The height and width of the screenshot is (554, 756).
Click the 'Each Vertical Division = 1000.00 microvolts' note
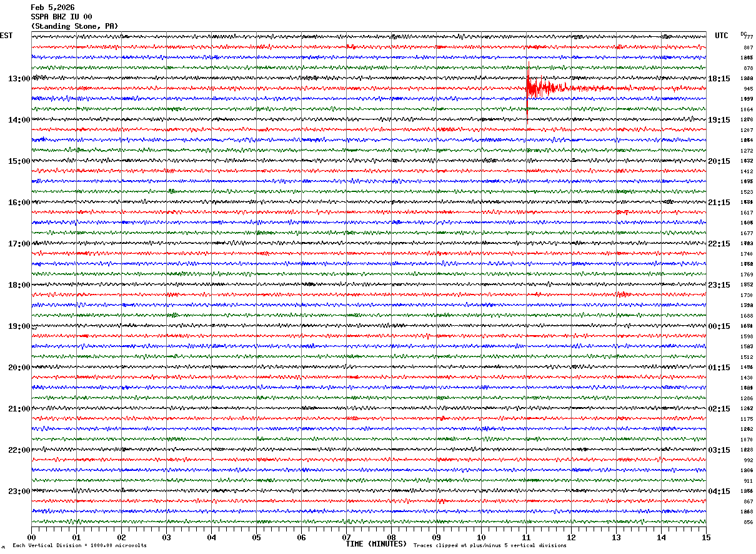point(79,545)
